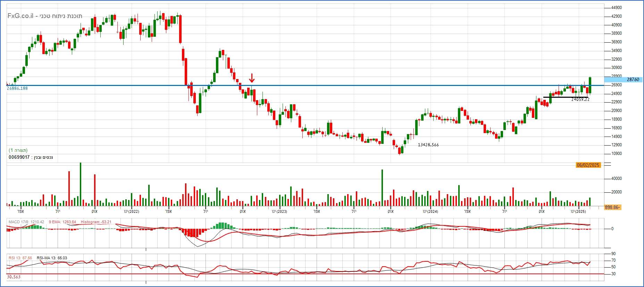Click the 44900 price axis value
Image resolution: width=644 pixels, height=287 pixels.
[x=617, y=8]
